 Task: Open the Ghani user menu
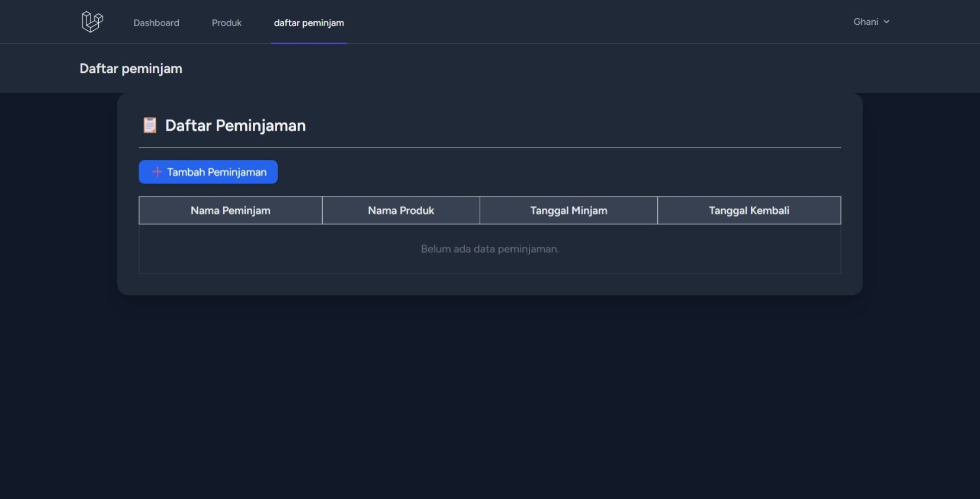click(x=871, y=22)
